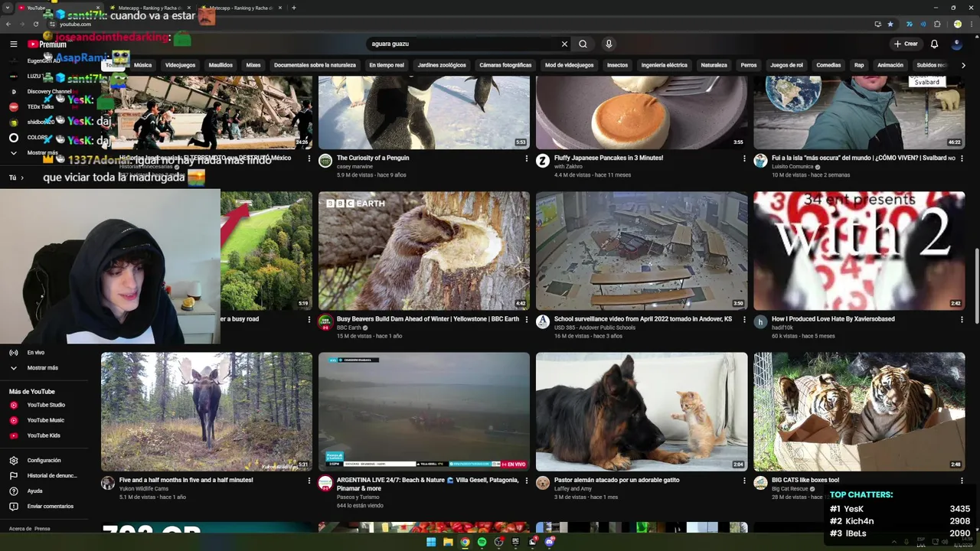The height and width of the screenshot is (551, 980).
Task: Expand Mostrar más under the subscriptions list
Action: coord(42,153)
